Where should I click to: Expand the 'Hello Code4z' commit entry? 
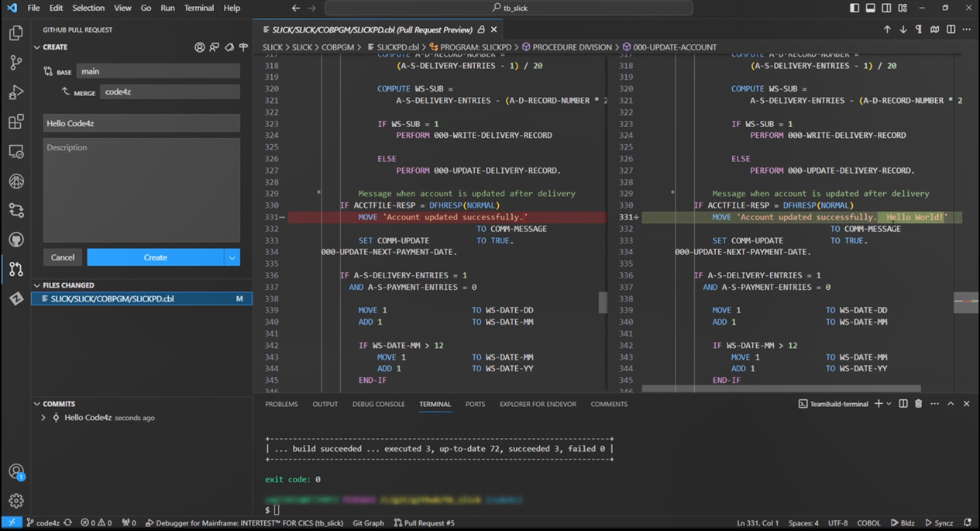point(45,417)
